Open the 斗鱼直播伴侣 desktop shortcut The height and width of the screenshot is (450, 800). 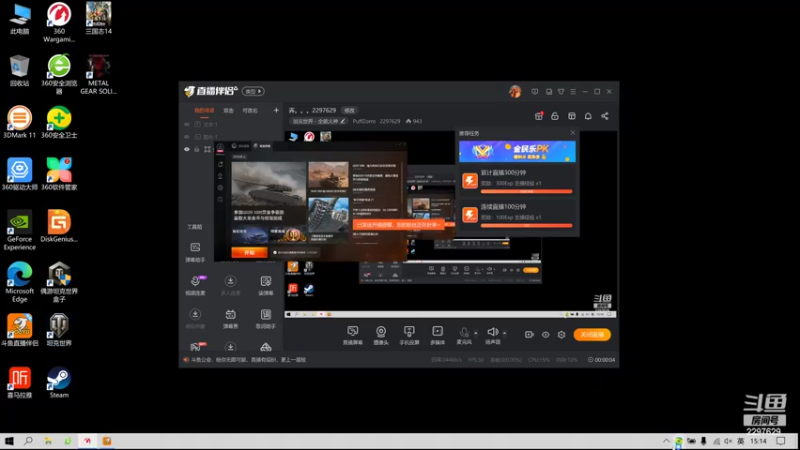click(19, 330)
